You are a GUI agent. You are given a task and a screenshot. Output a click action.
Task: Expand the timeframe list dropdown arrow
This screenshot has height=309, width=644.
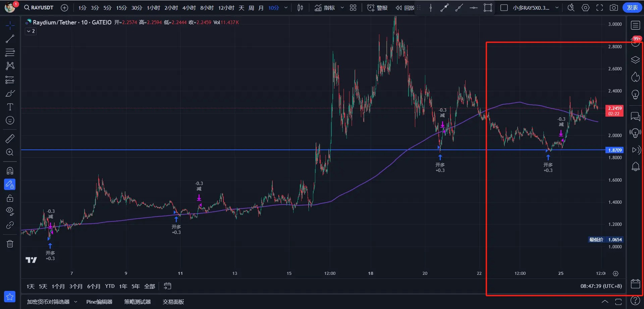286,8
